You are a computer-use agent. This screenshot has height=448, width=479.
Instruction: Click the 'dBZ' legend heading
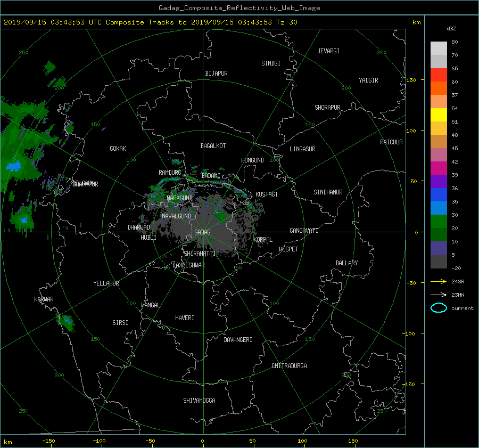(x=451, y=28)
